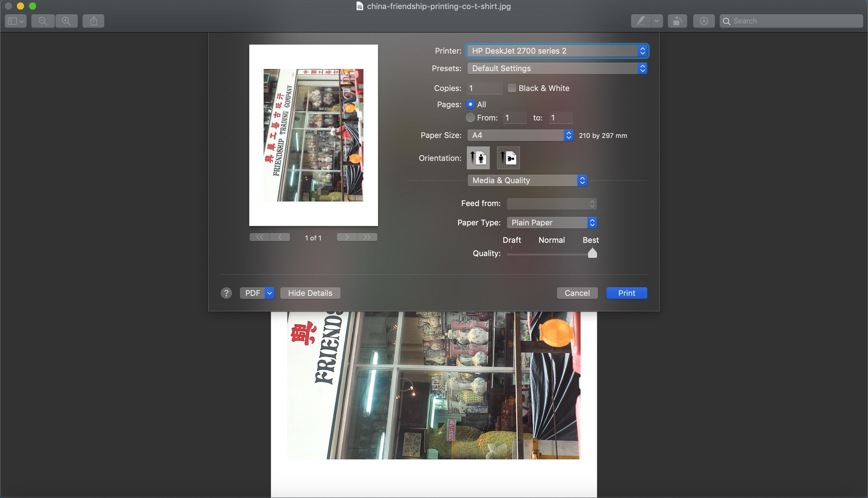
Task: Open the Presets Default Settings dropdown
Action: tap(557, 68)
